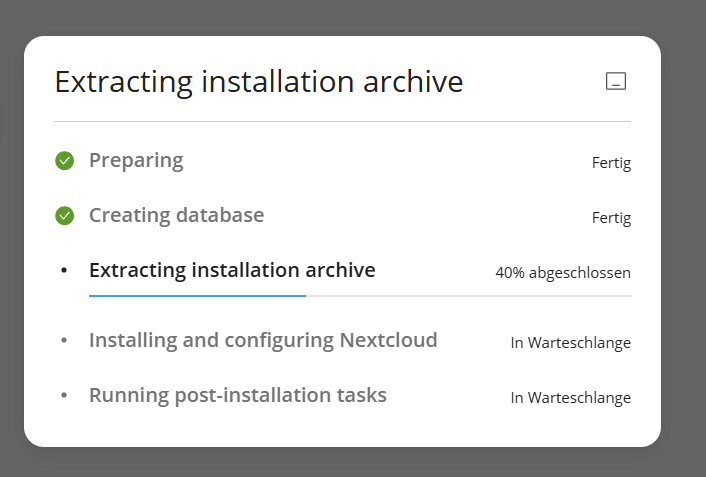Click the bullet before Running post-installation tasks

(64, 396)
